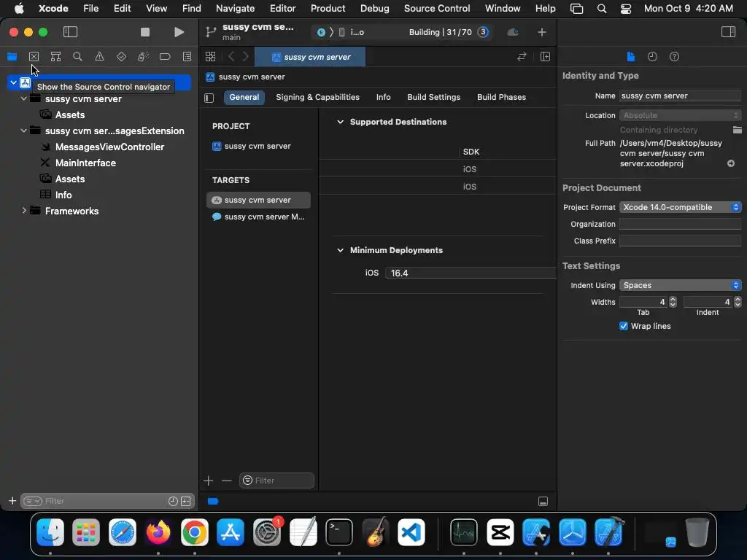
Task: Click the Organization text field
Action: 681,224
